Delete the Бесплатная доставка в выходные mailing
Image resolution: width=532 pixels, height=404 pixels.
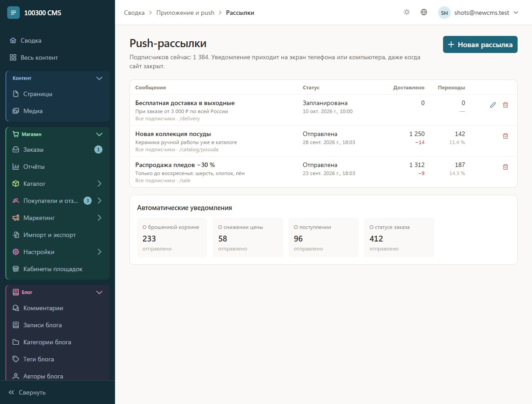tap(505, 105)
